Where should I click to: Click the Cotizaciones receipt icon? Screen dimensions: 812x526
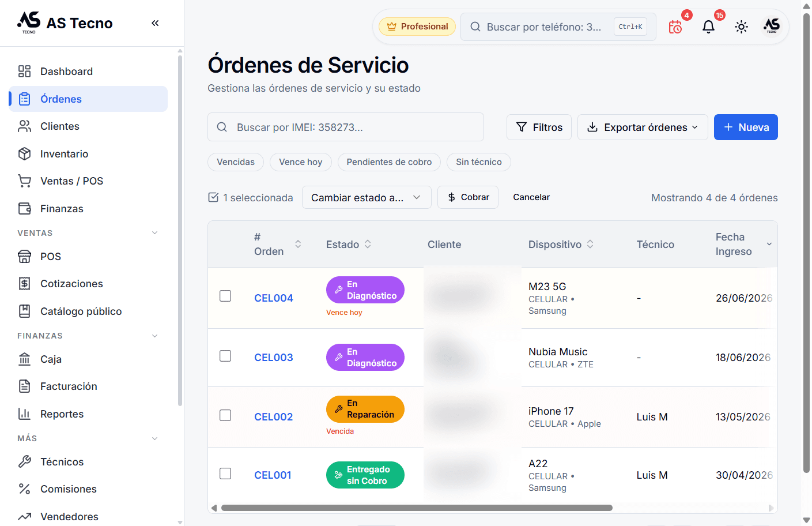pyautogui.click(x=24, y=284)
